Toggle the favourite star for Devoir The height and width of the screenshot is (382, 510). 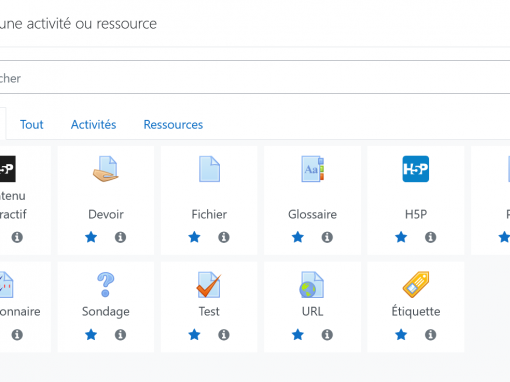click(x=91, y=237)
